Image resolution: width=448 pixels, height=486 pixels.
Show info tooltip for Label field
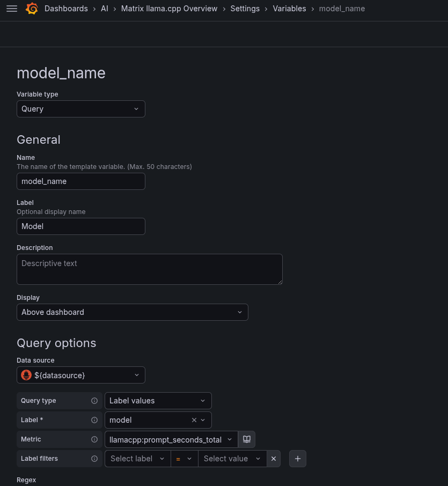click(x=94, y=420)
